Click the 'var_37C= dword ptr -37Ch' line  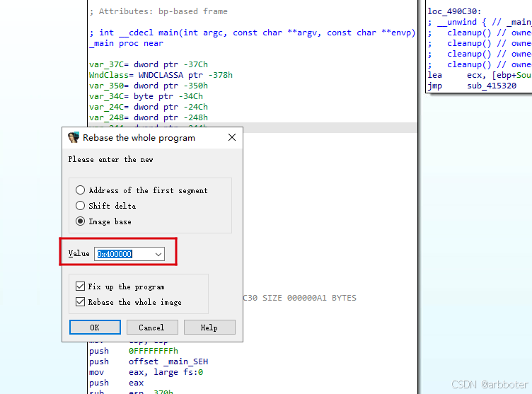coord(149,64)
